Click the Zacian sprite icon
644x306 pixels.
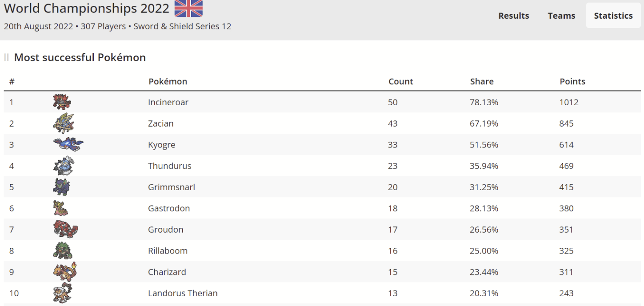(x=63, y=123)
